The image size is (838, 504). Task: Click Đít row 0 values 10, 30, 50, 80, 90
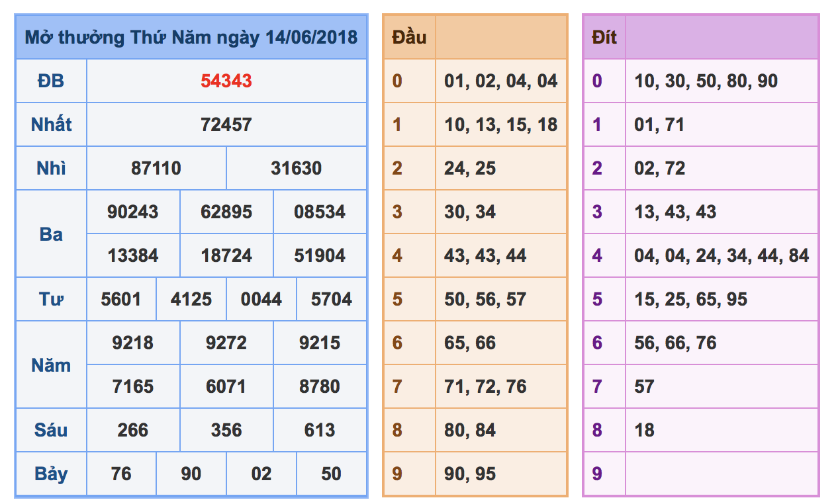706,81
